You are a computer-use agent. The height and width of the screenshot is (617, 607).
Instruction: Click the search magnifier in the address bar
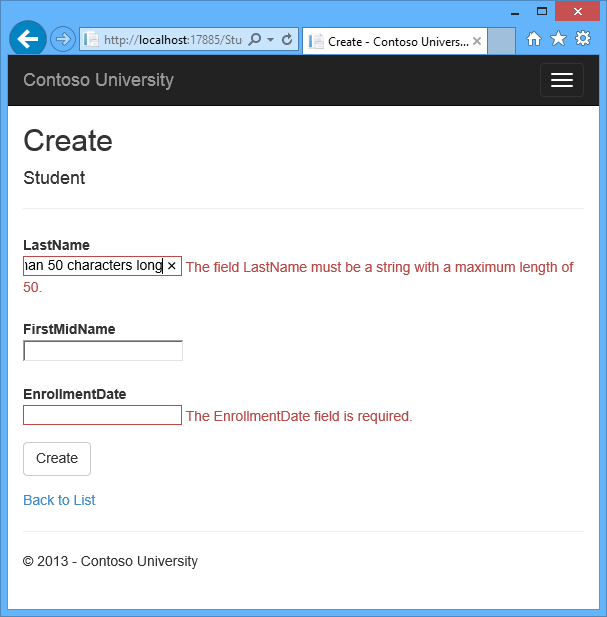pos(255,39)
